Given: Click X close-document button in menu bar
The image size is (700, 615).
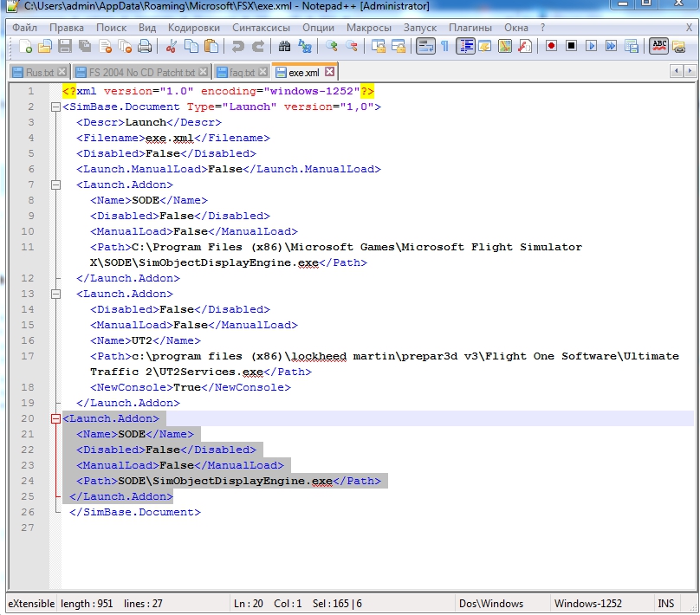Looking at the screenshot, I should tap(689, 28).
